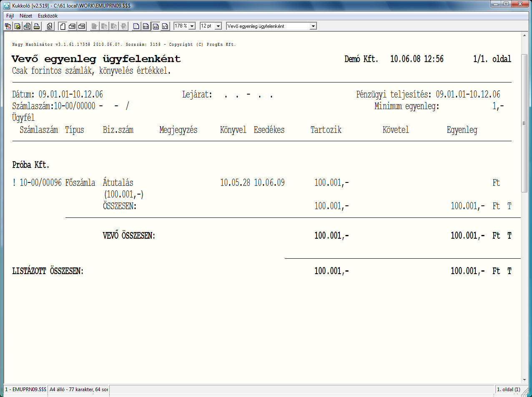
Task: Click the save/export document icon with red arrow
Action: click(x=8, y=26)
